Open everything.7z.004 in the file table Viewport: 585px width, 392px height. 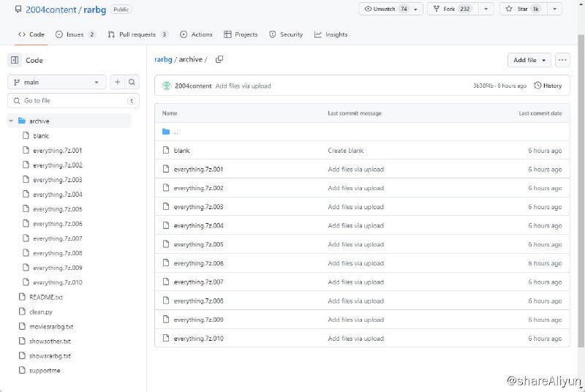click(198, 226)
